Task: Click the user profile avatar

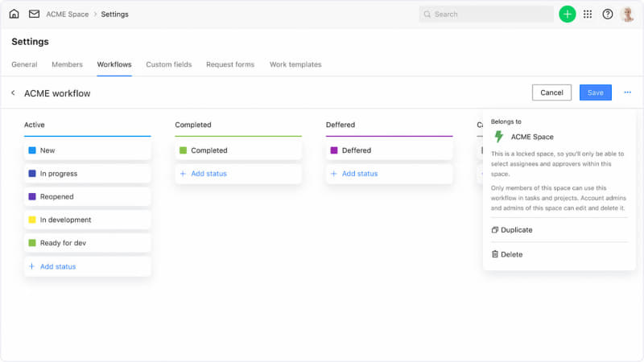Action: 628,14
